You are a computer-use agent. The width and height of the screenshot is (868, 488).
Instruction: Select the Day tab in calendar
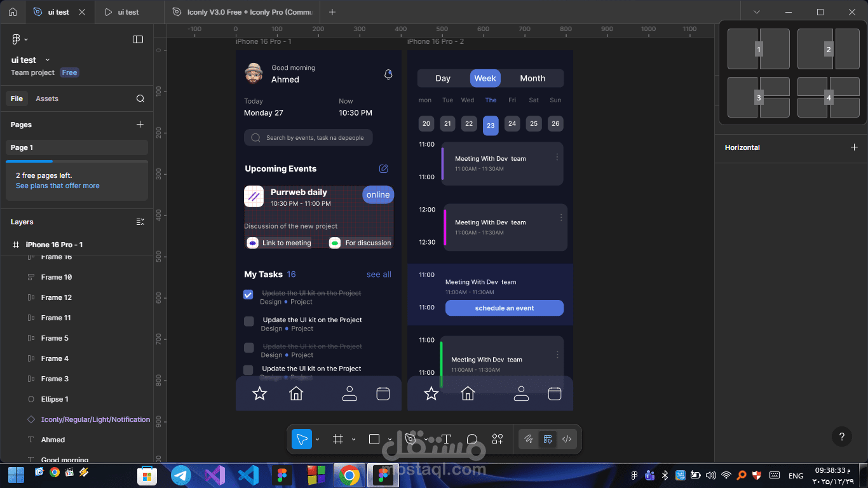443,78
